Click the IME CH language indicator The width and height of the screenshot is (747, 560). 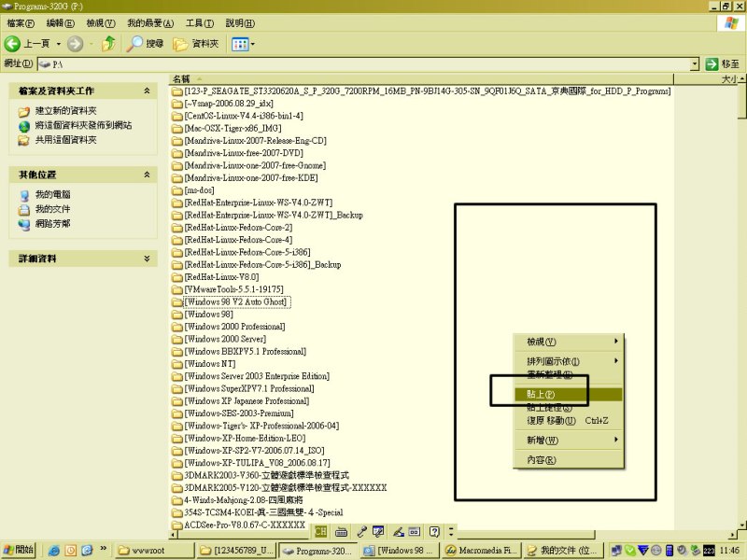320,531
